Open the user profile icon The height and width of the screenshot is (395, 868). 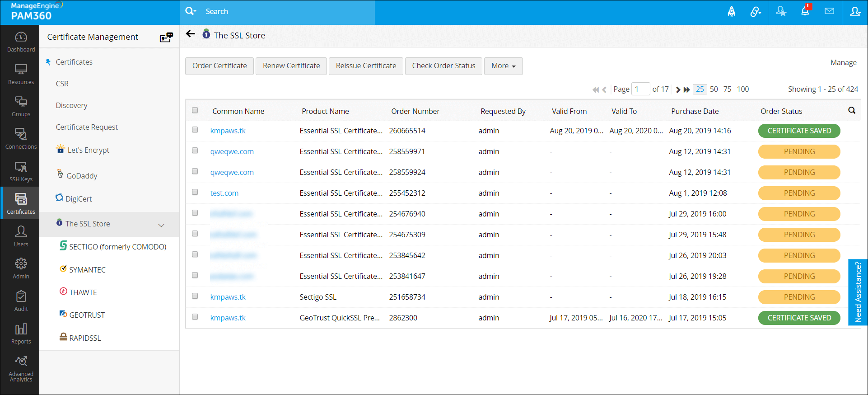[x=855, y=12]
